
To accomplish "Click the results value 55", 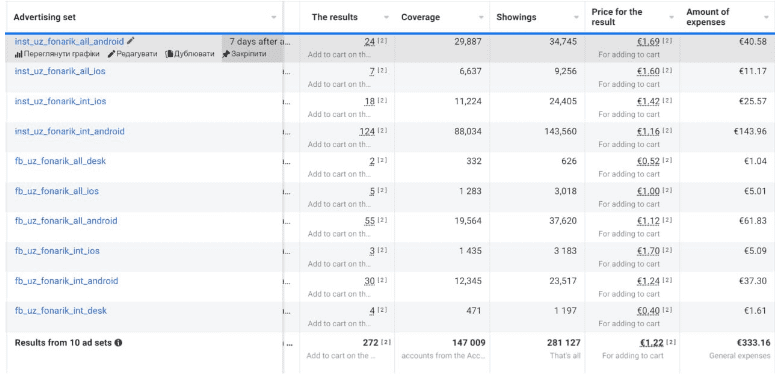I will [x=370, y=221].
